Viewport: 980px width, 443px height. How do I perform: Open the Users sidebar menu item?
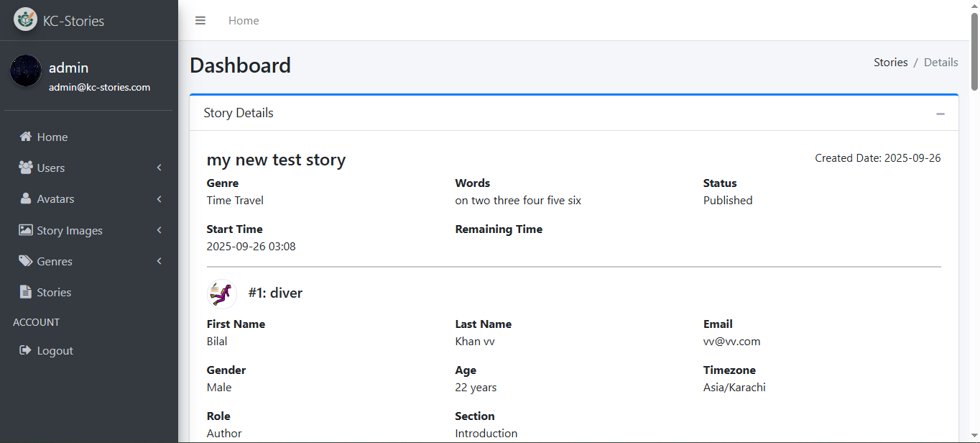[89, 168]
